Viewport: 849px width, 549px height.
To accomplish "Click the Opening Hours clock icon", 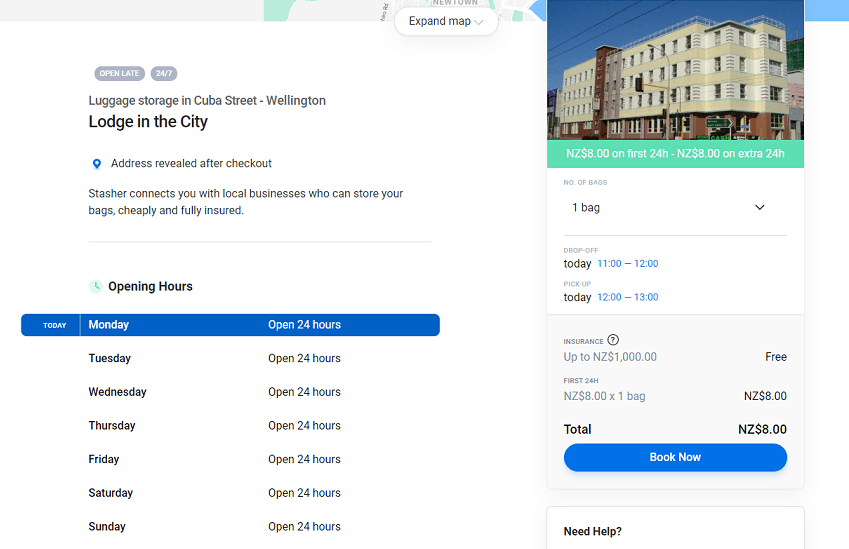I will click(x=96, y=286).
